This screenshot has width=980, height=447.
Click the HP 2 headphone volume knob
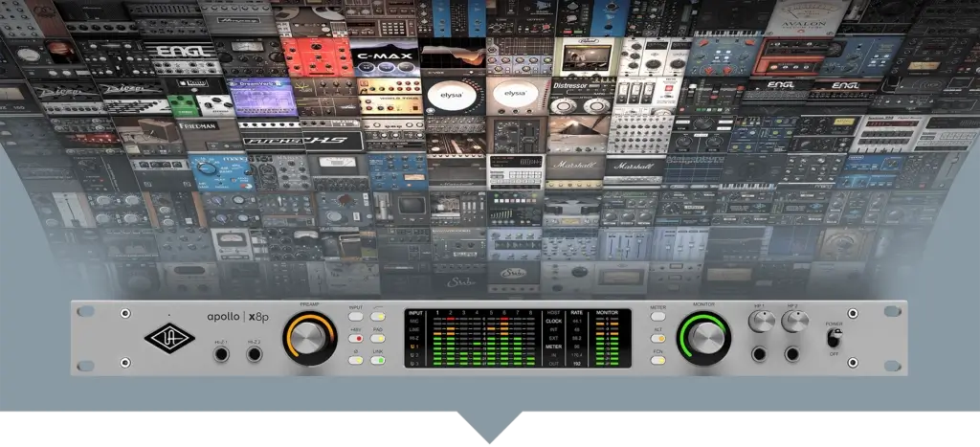point(793,324)
